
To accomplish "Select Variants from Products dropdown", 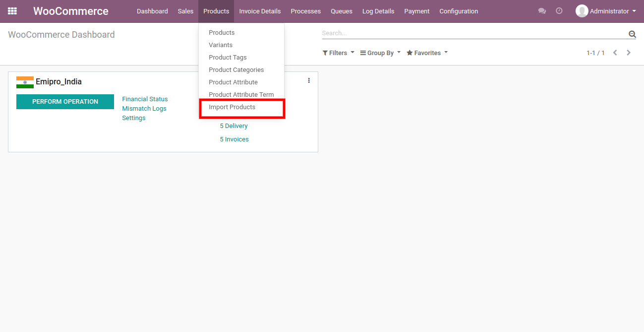I will (x=241, y=45).
